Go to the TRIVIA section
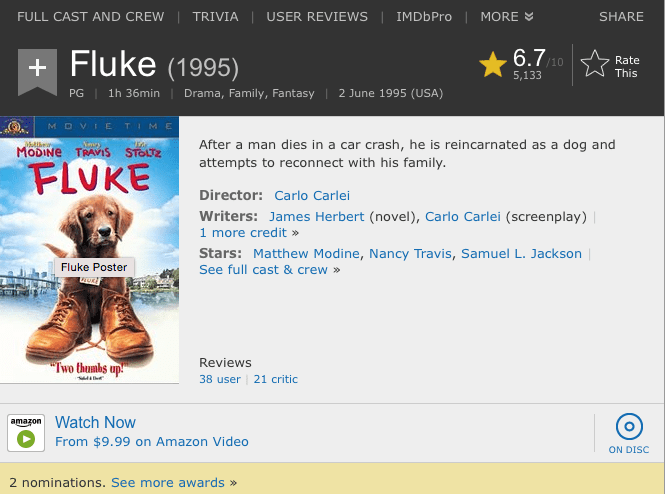This screenshot has width=665, height=494. [x=215, y=17]
